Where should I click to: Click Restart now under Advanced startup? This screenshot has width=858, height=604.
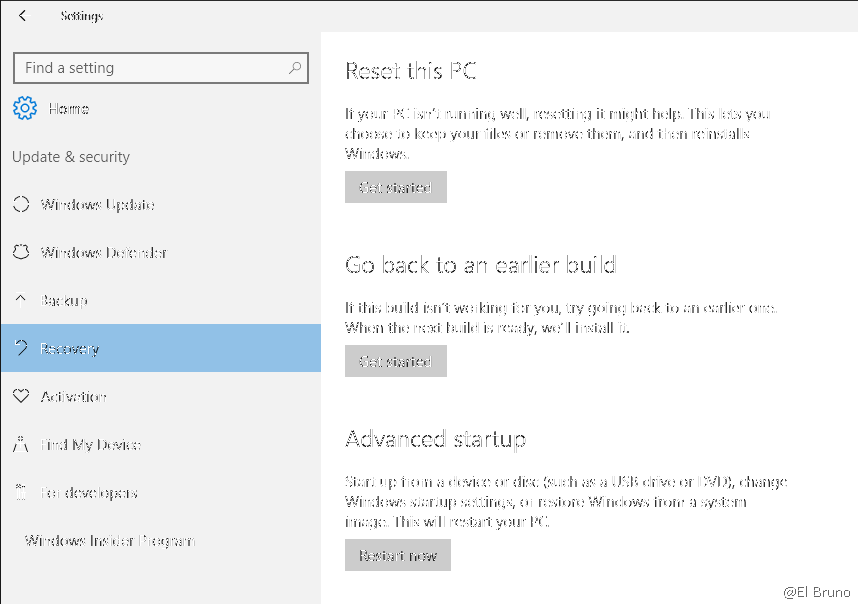[398, 556]
